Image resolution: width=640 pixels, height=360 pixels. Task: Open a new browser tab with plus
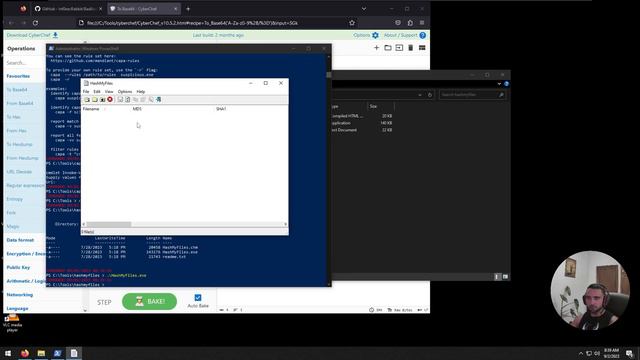pyautogui.click(x=188, y=9)
